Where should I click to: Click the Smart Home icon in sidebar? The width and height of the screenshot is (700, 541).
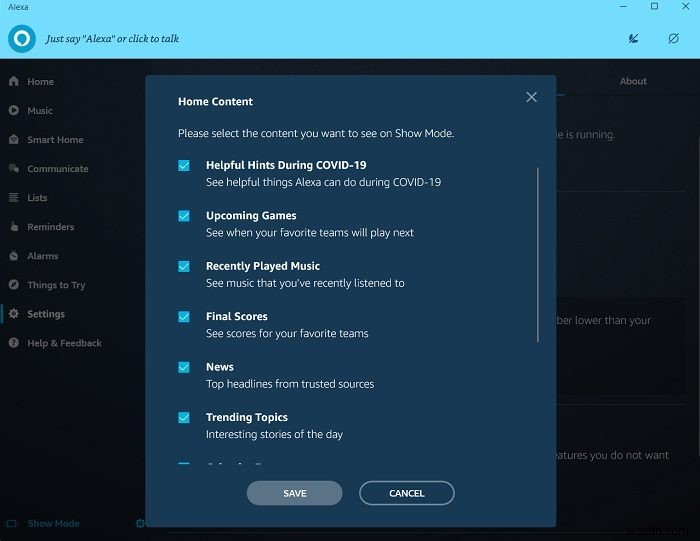pos(14,139)
